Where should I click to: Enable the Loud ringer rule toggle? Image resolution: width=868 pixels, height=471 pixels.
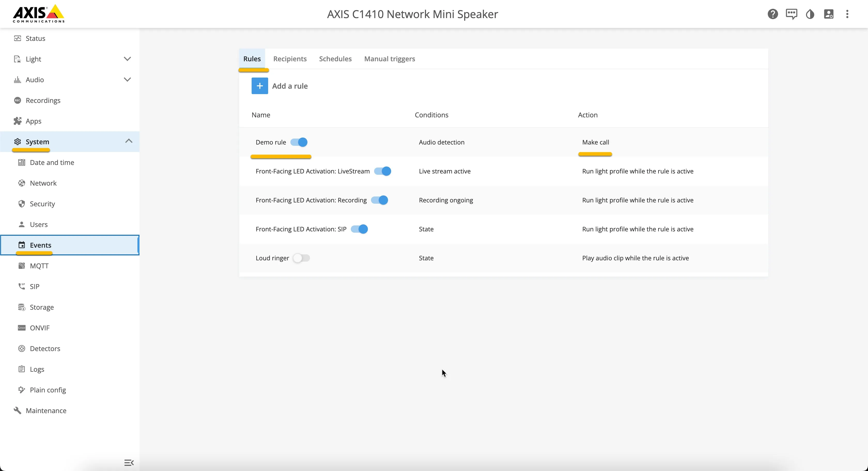301,258
